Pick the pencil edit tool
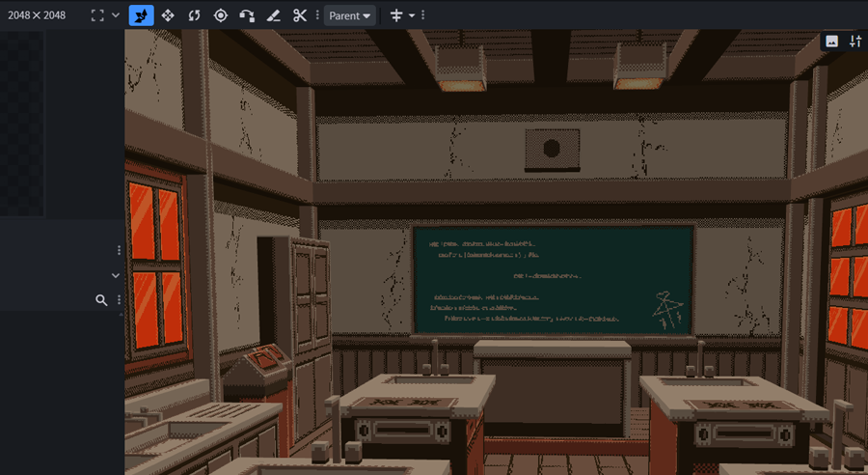This screenshot has width=868, height=475. [x=273, y=15]
